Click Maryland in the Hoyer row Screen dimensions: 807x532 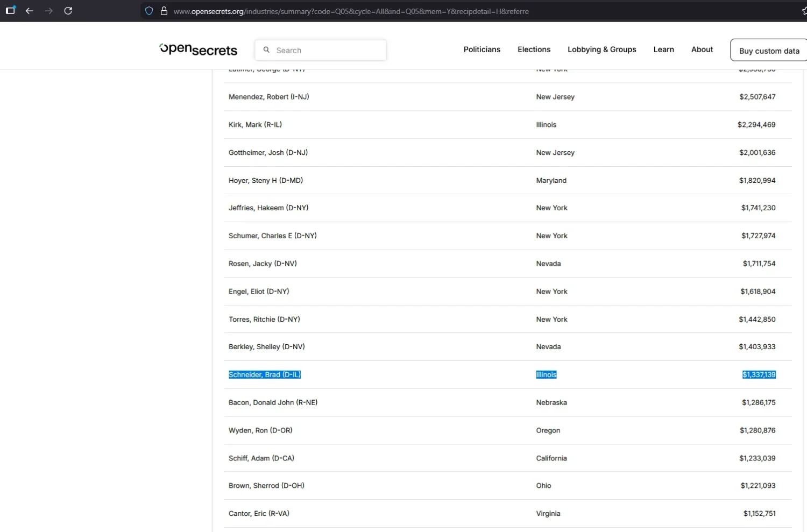(551, 181)
